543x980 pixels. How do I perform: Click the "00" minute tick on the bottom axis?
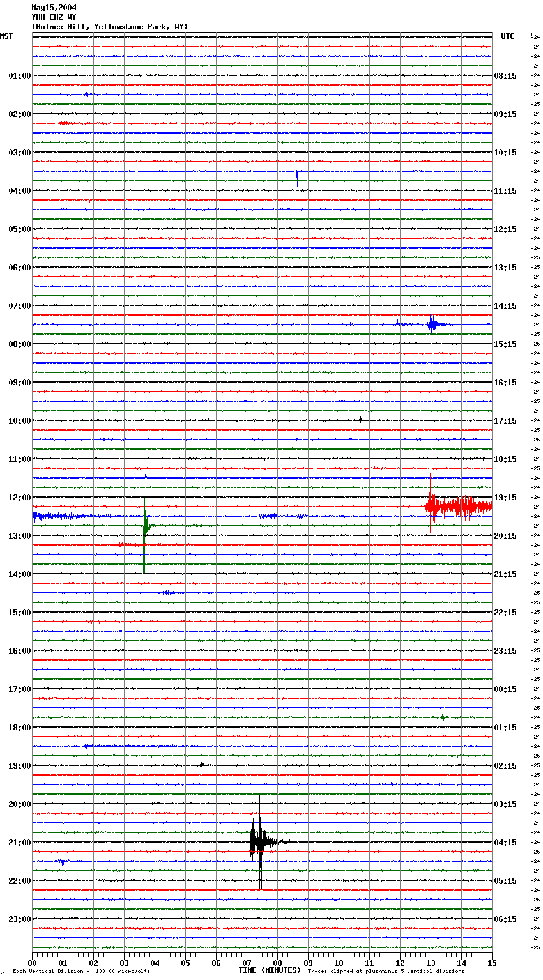click(32, 963)
